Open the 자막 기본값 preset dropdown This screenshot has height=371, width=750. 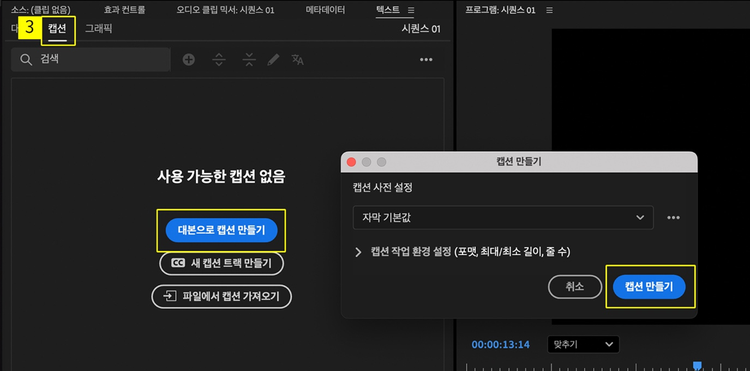(503, 218)
